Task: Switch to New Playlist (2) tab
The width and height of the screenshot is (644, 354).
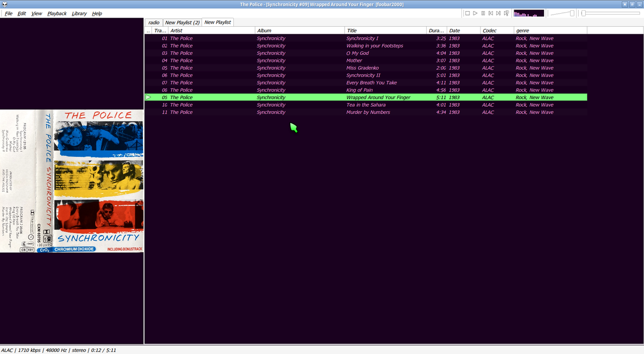Action: 182,23
